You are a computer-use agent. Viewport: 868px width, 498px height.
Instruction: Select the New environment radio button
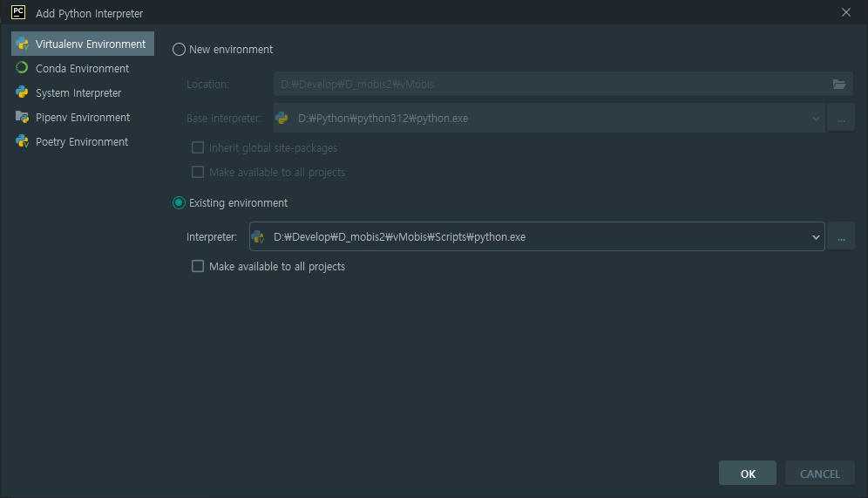click(179, 50)
